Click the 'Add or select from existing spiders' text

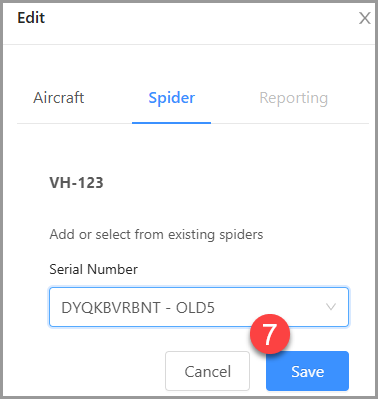click(x=156, y=235)
